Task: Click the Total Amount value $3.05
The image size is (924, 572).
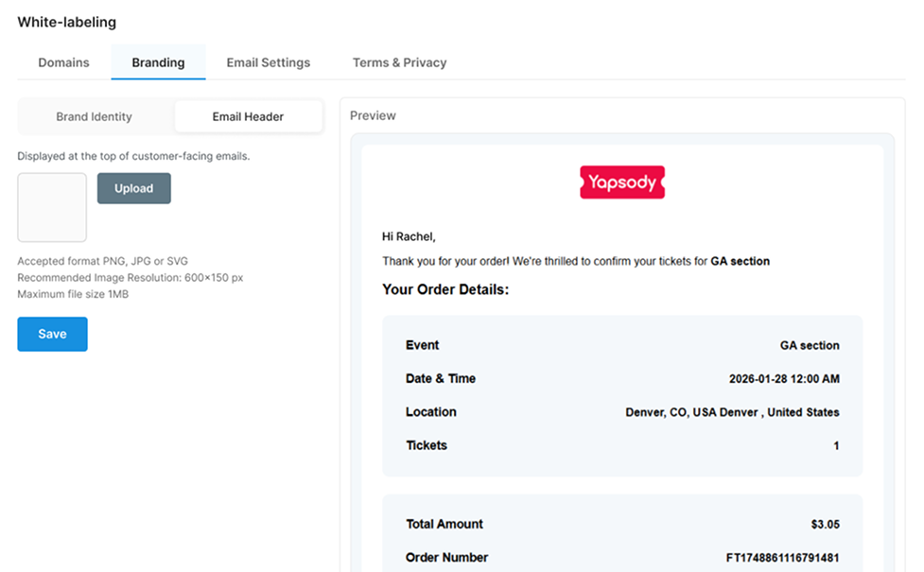Action: (x=825, y=525)
